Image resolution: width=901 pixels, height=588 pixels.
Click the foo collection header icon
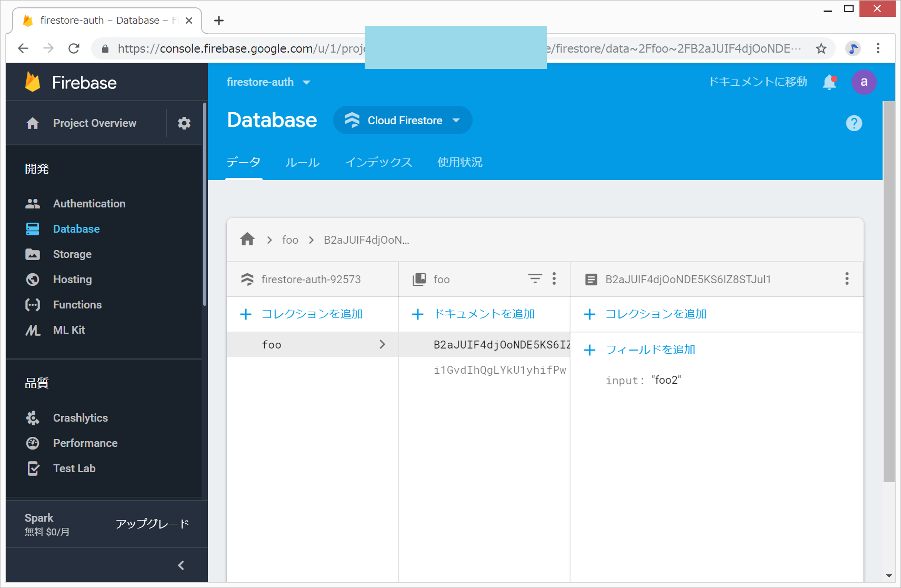(x=419, y=280)
